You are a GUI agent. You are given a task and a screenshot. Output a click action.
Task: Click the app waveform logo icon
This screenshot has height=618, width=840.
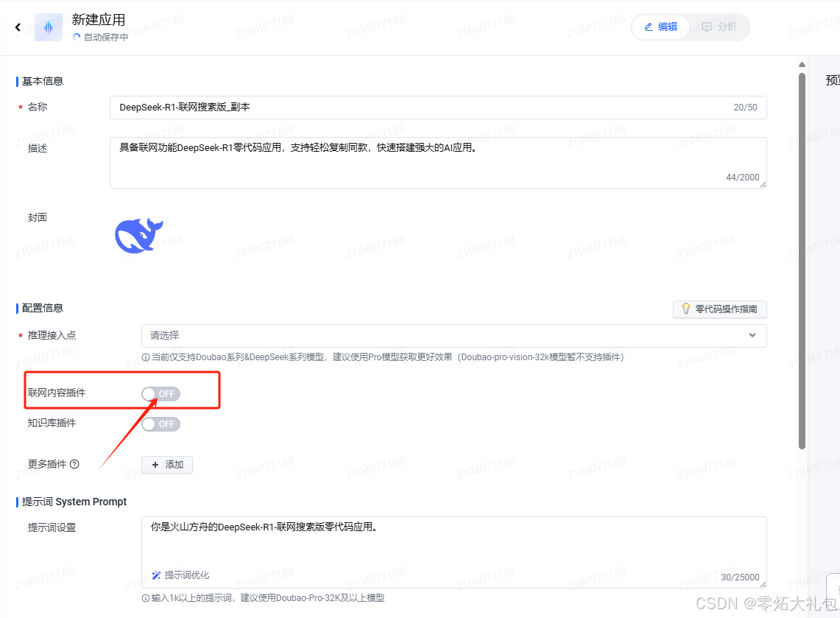pyautogui.click(x=48, y=27)
